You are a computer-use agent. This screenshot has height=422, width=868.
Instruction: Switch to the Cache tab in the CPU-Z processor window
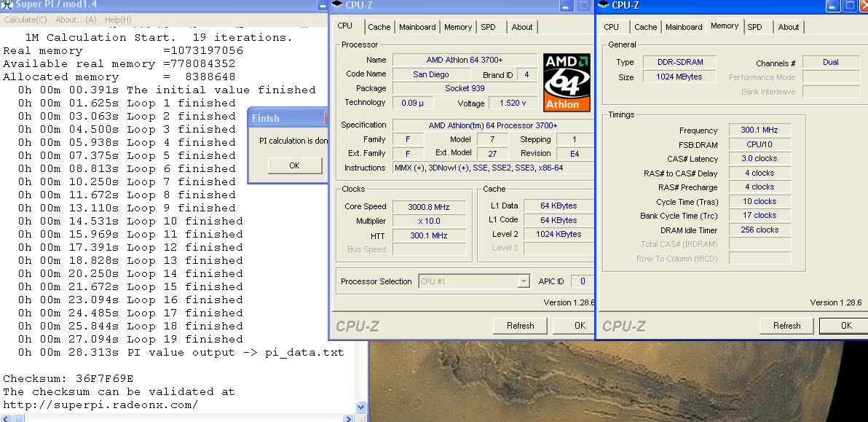(379, 27)
